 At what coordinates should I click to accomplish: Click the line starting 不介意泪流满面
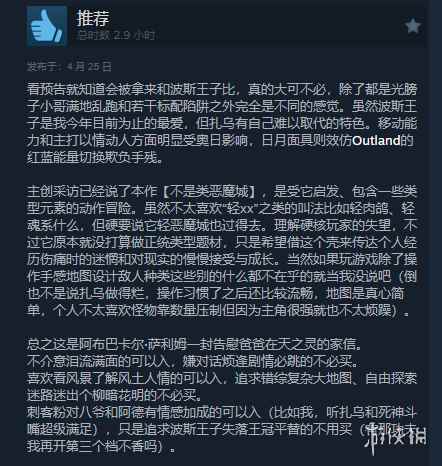click(x=192, y=361)
